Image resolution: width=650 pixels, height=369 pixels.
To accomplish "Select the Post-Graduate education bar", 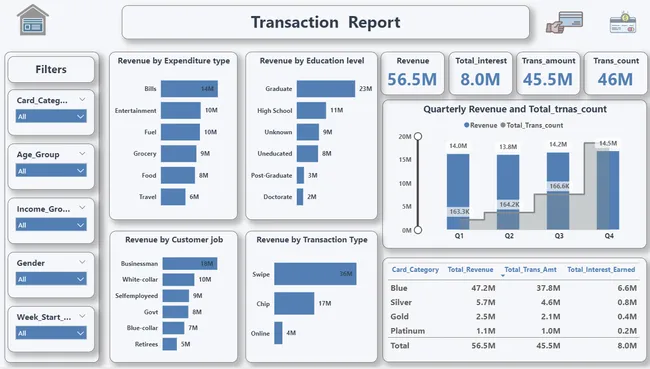I will tap(300, 175).
